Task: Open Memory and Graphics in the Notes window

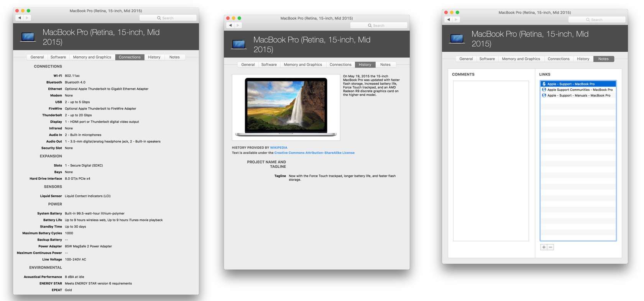Action: pos(521,59)
